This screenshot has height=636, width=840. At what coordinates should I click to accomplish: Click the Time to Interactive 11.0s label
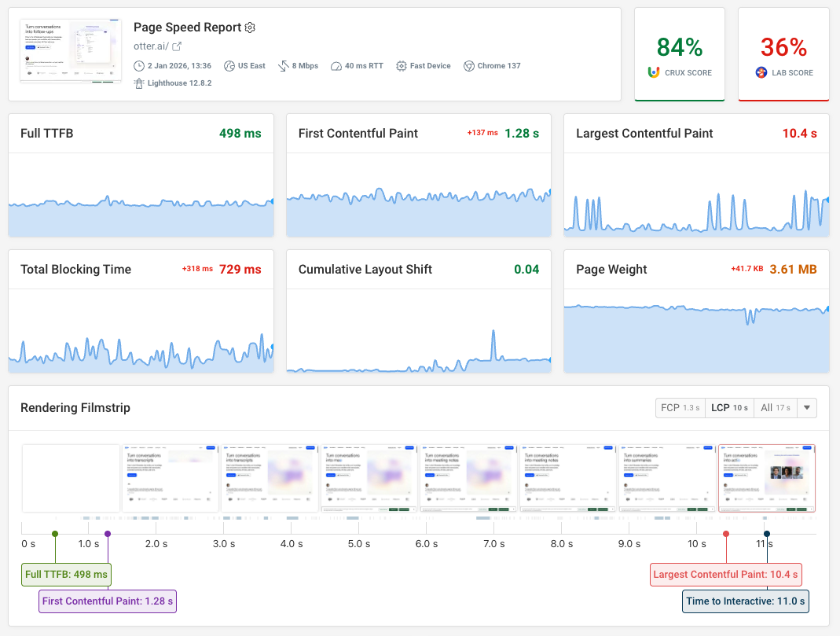click(x=745, y=601)
